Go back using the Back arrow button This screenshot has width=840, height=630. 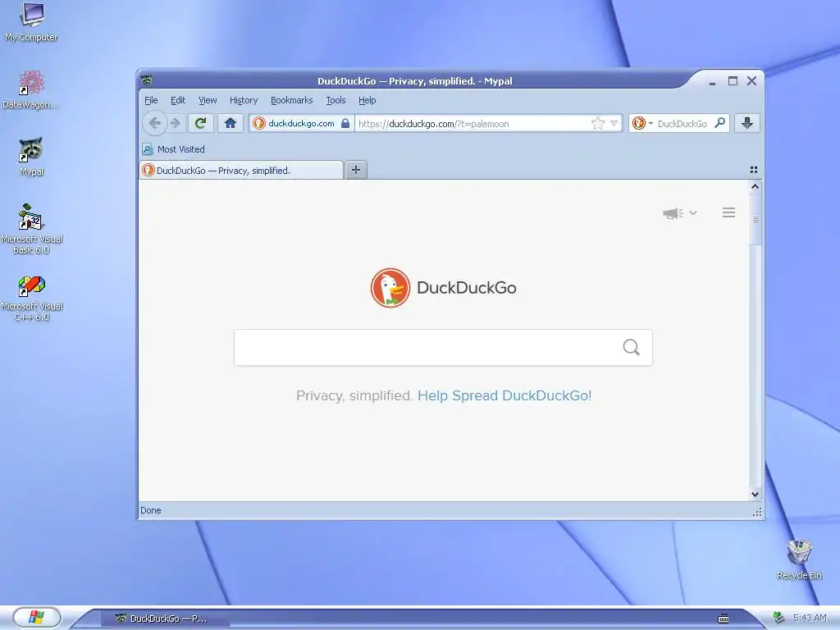tap(155, 123)
